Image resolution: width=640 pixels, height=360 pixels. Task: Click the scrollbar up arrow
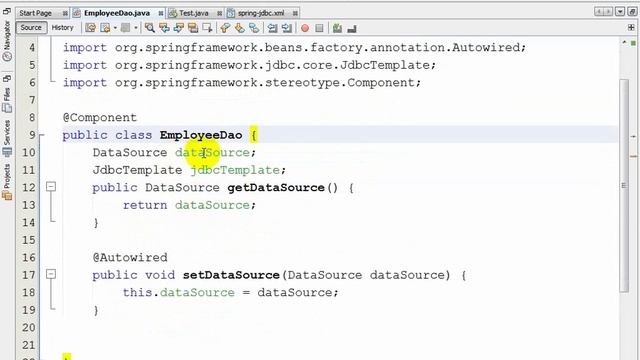click(624, 42)
